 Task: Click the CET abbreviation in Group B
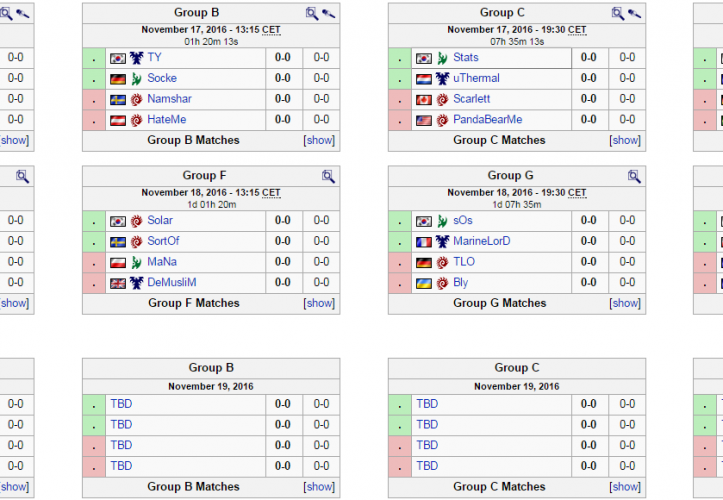point(271,30)
